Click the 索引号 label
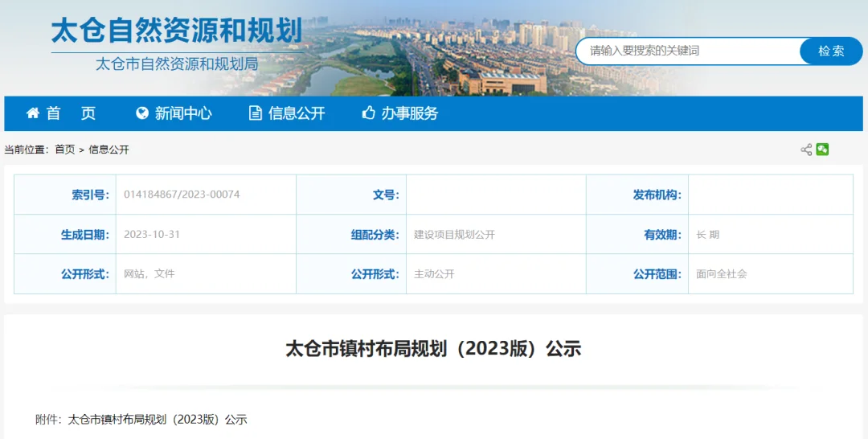Screen dimensions: 868x439 tap(90, 195)
